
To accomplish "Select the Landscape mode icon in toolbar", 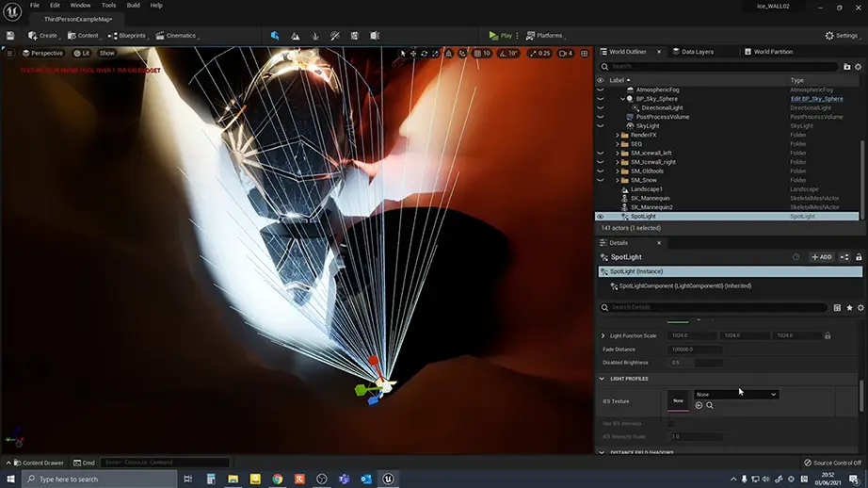I will coord(296,36).
